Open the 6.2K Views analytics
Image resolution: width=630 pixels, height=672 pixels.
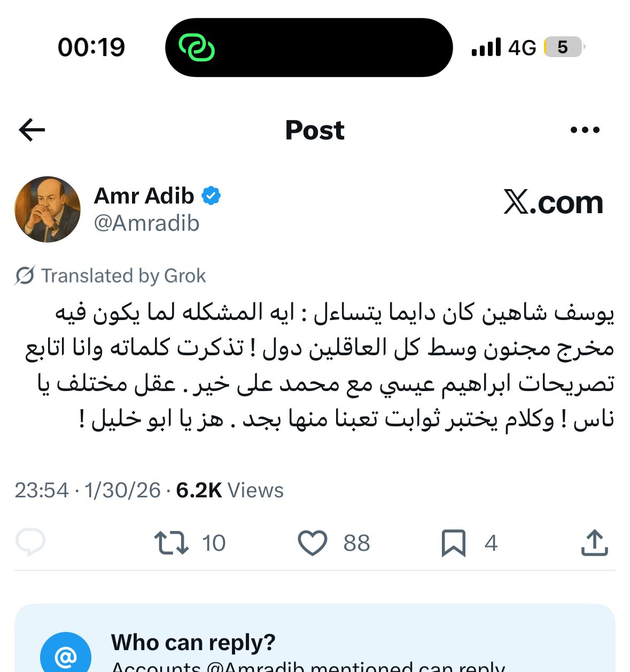tap(230, 490)
